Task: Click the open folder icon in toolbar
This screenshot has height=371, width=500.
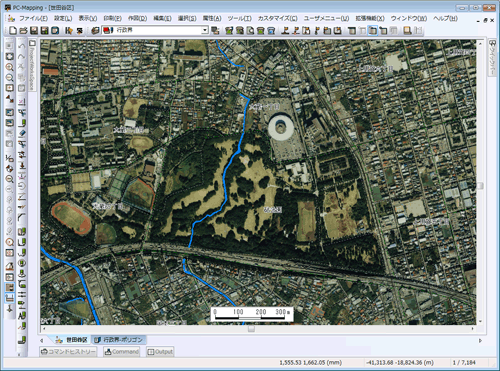Action: [x=23, y=31]
